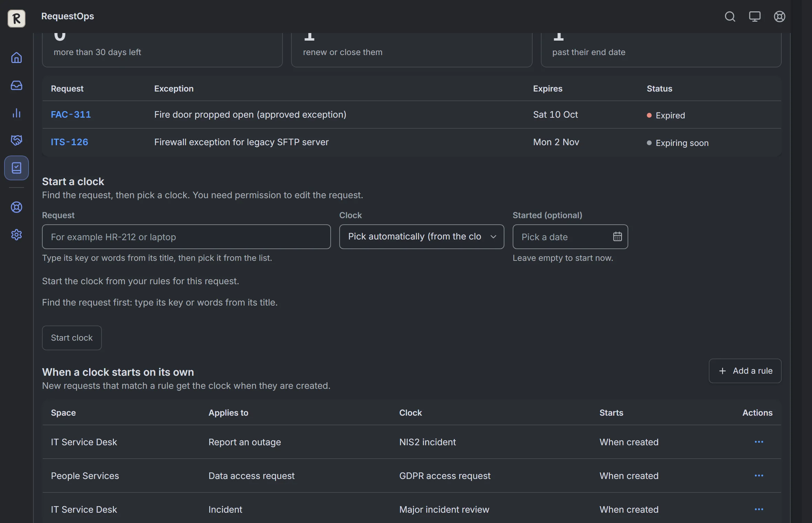
Task: Click 'Firewall exception for legacy SFTP server'
Action: 241,142
